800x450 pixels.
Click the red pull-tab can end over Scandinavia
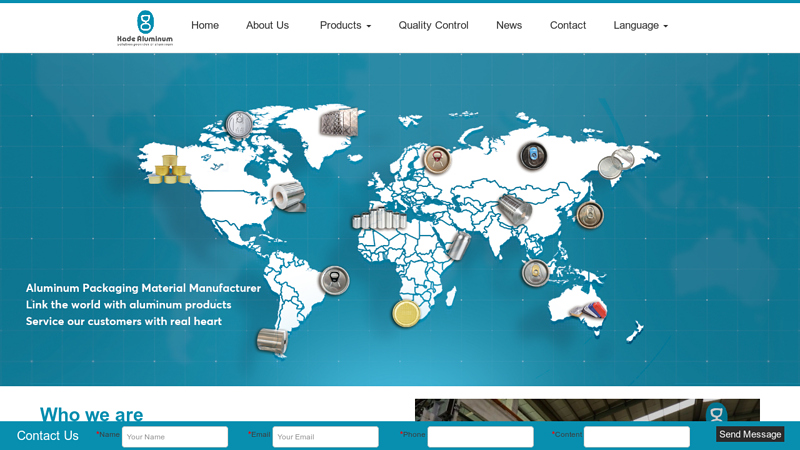pos(437,160)
